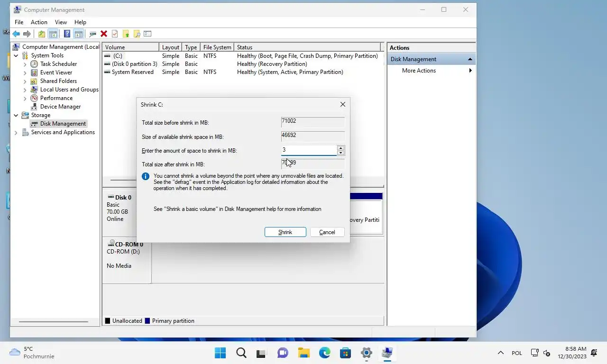Open Microsoft Store from taskbar
Viewport: 607px width, 364px height.
[345, 353]
